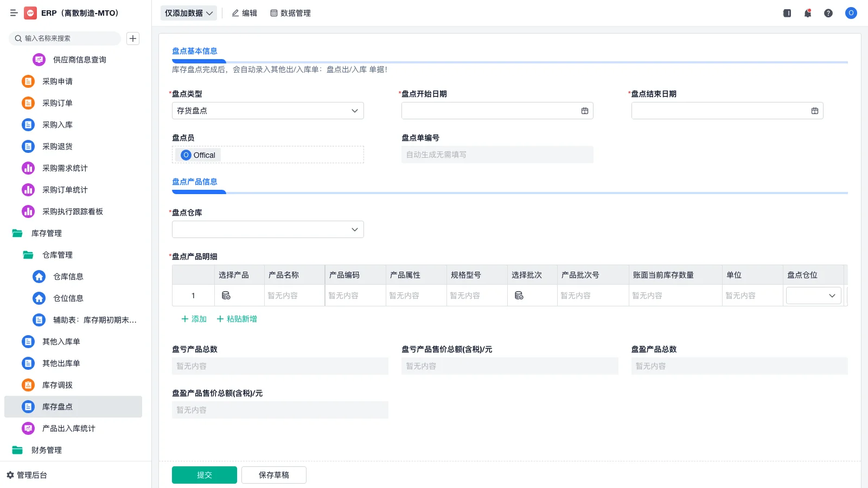Click the plus icon beside the search bar

133,38
